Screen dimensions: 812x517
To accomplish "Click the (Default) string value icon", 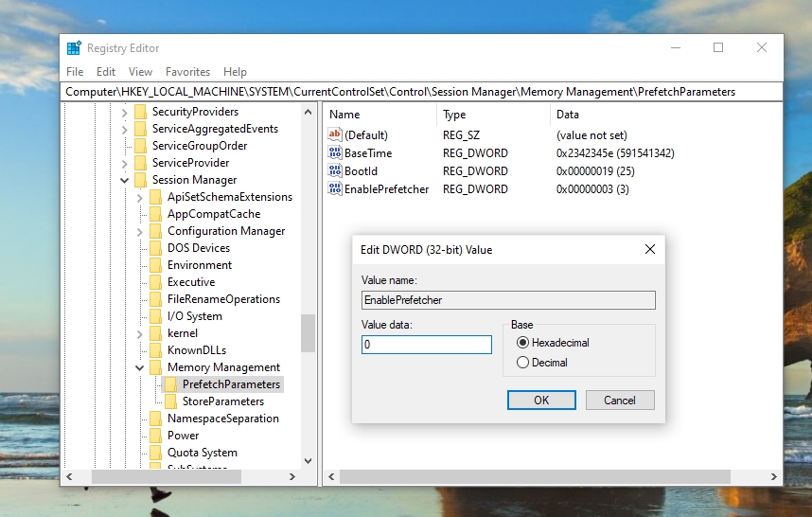I will [x=334, y=135].
